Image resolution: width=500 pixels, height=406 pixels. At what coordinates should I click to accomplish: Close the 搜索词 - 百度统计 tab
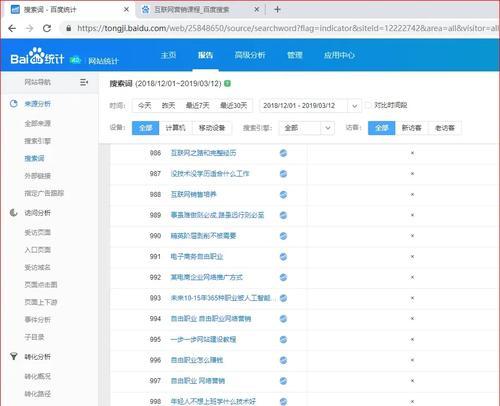pos(126,10)
